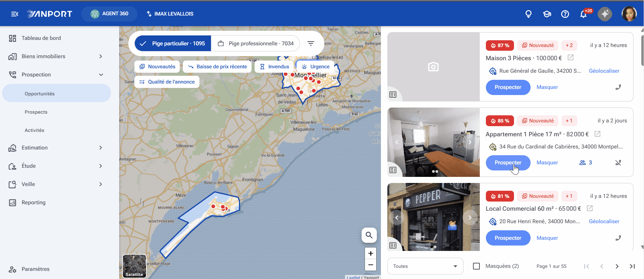This screenshot has width=644, height=279.
Task: Toggle Qualité de l'annonce filter
Action: tap(167, 82)
